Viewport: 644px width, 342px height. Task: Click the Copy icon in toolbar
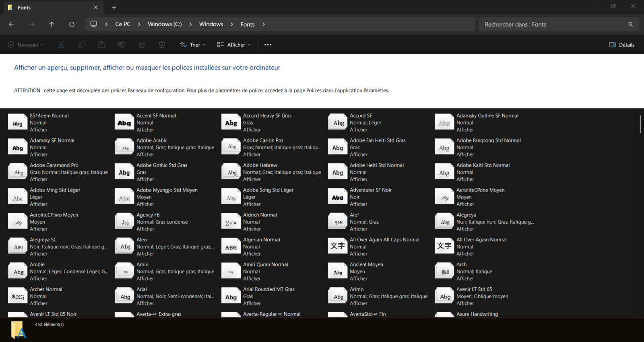click(x=81, y=45)
